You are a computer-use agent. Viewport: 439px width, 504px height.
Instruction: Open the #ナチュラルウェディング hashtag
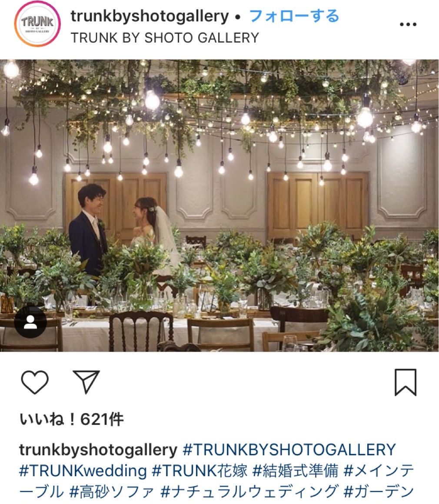point(249,492)
